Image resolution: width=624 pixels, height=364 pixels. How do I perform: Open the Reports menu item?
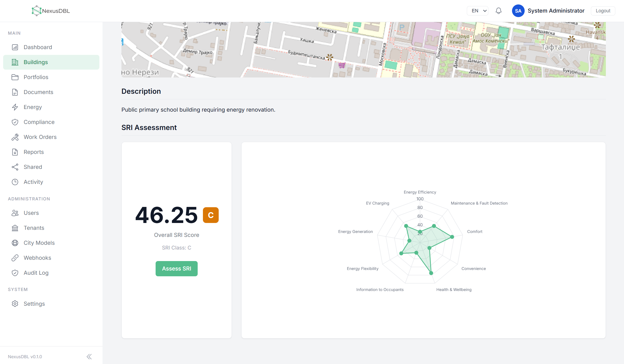tap(51, 152)
